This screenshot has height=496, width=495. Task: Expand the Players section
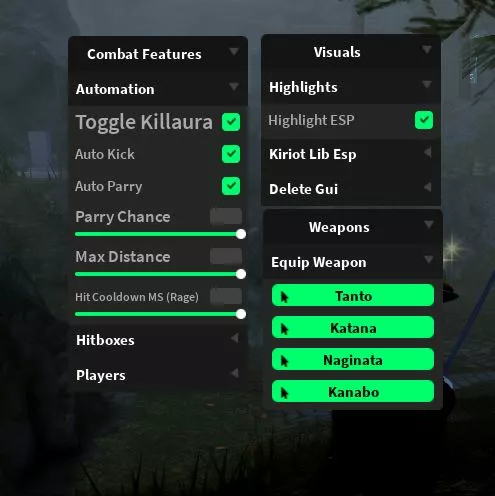pyautogui.click(x=158, y=375)
